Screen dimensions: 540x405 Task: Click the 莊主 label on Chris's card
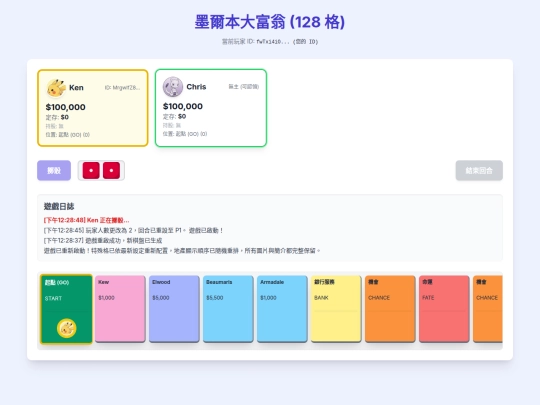(243, 87)
